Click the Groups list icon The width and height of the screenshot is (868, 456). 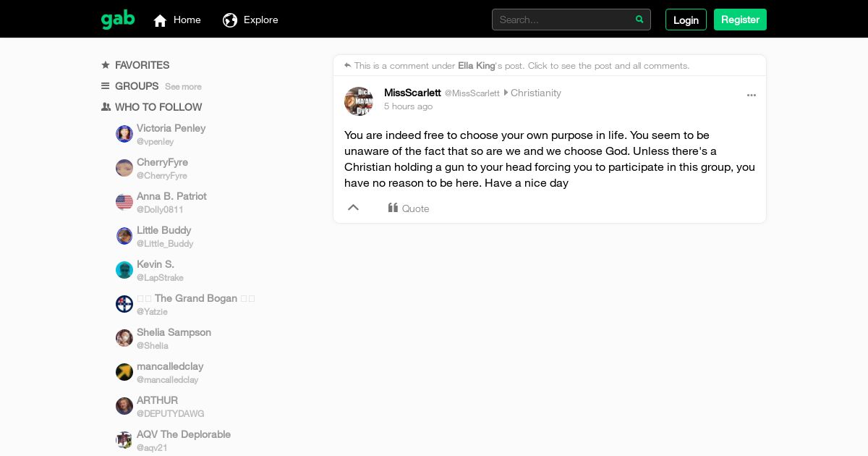pyautogui.click(x=106, y=86)
